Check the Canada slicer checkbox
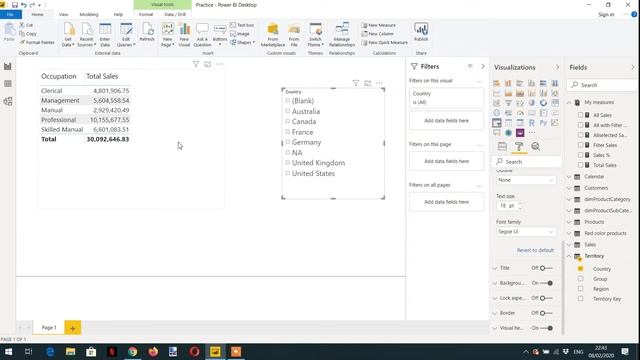 [x=287, y=121]
